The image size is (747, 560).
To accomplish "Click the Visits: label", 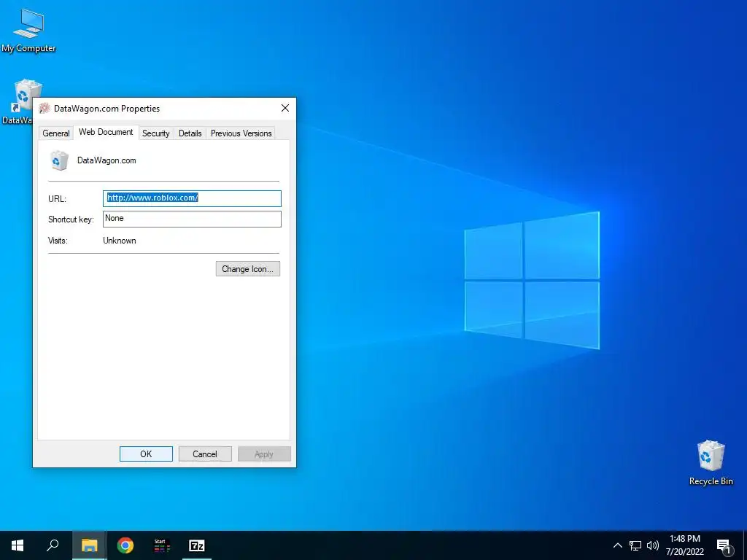I will (58, 241).
